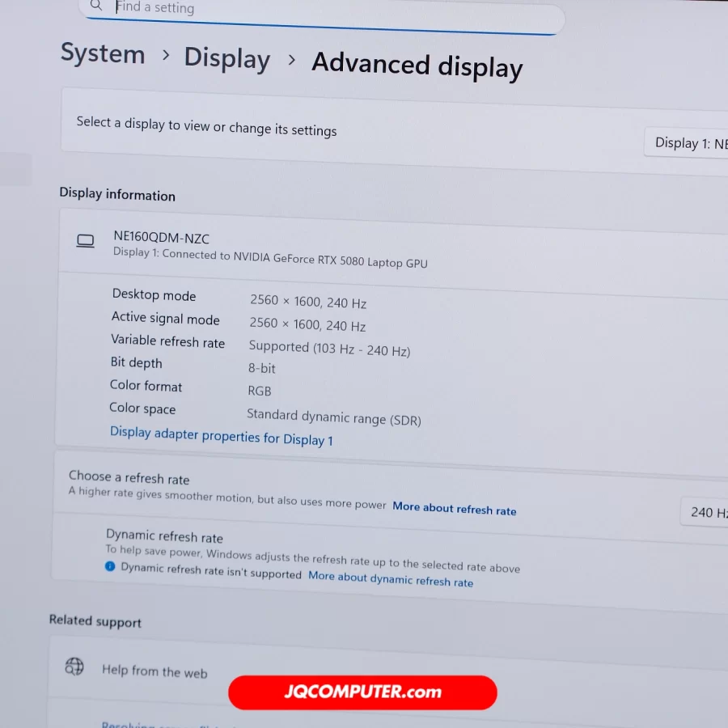Open the Display 1 selector dropdown

(689, 143)
